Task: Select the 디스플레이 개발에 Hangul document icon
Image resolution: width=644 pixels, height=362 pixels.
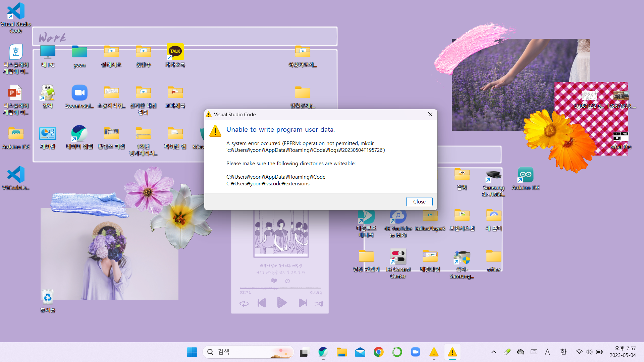Action: point(16,59)
